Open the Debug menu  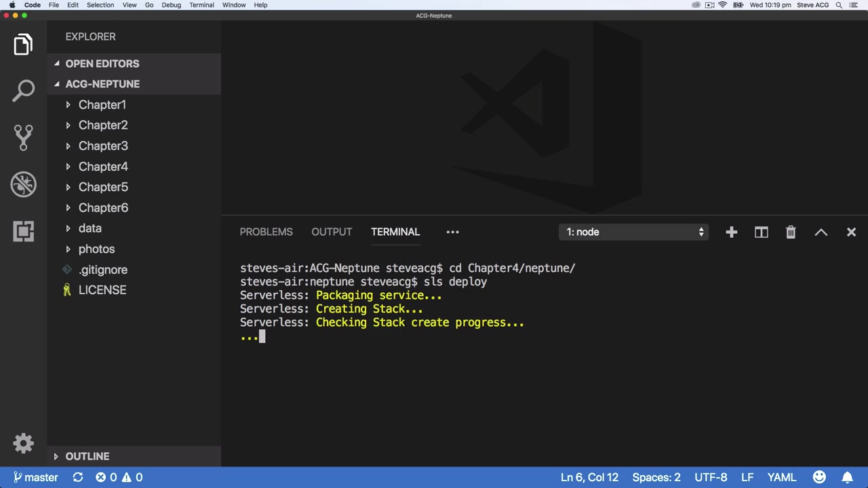171,5
